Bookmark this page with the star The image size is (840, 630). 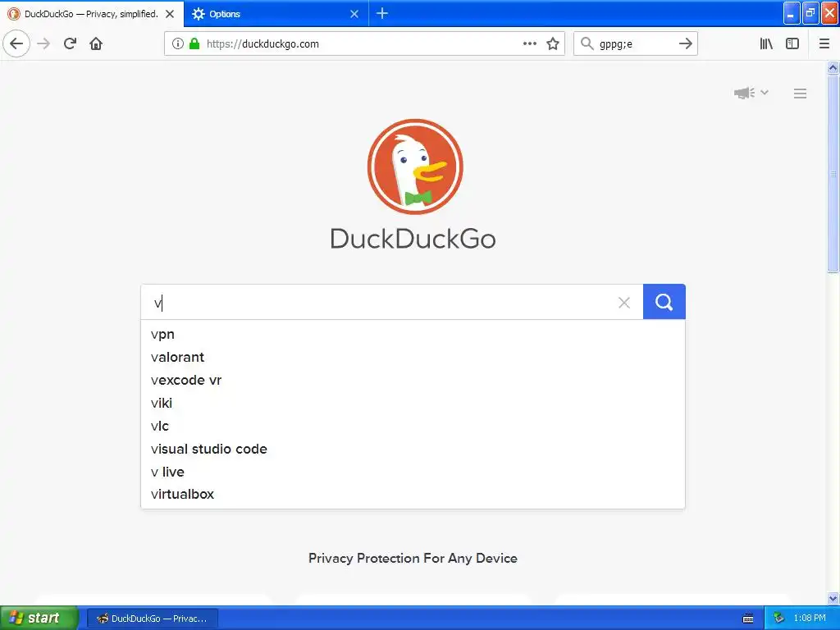(553, 43)
